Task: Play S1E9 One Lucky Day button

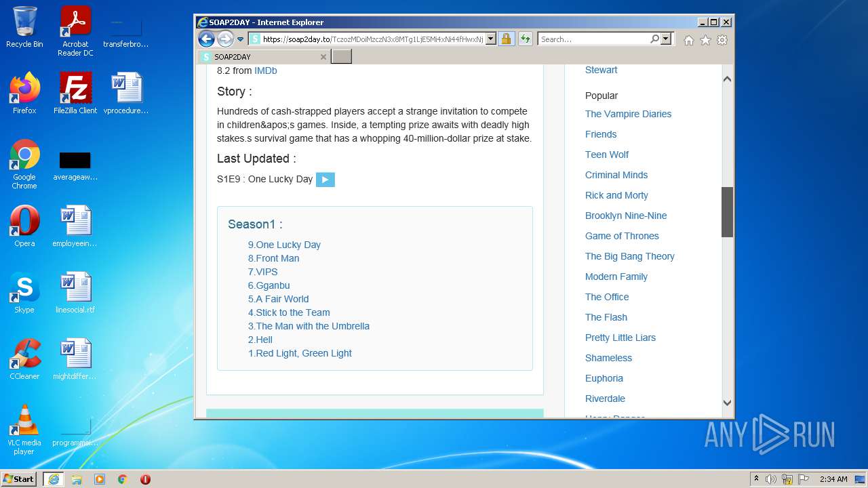Action: [x=325, y=180]
